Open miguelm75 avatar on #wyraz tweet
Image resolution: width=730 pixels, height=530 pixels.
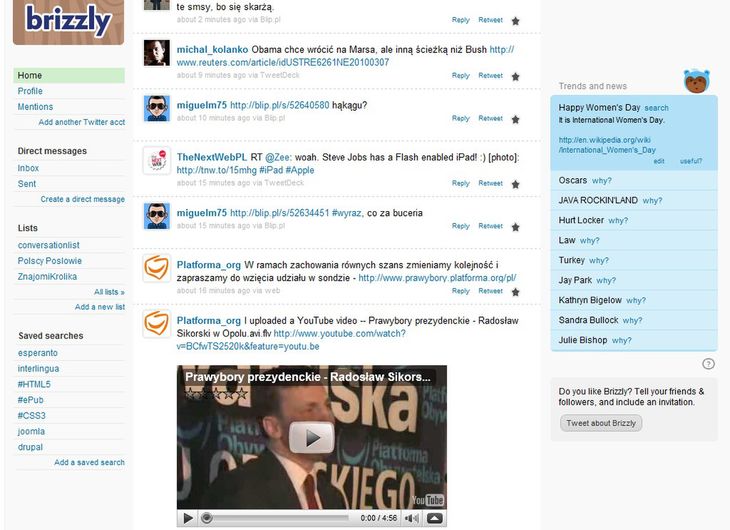point(156,216)
